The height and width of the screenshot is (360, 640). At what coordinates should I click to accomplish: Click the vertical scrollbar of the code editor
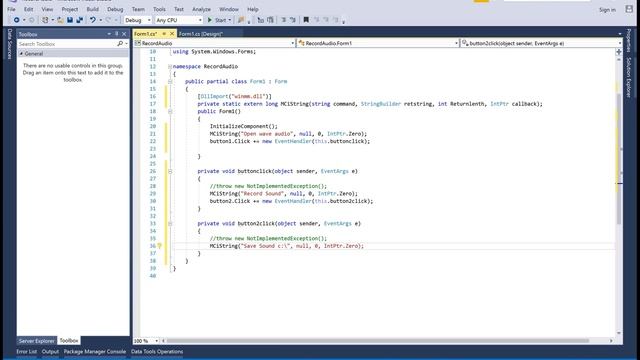619,159
